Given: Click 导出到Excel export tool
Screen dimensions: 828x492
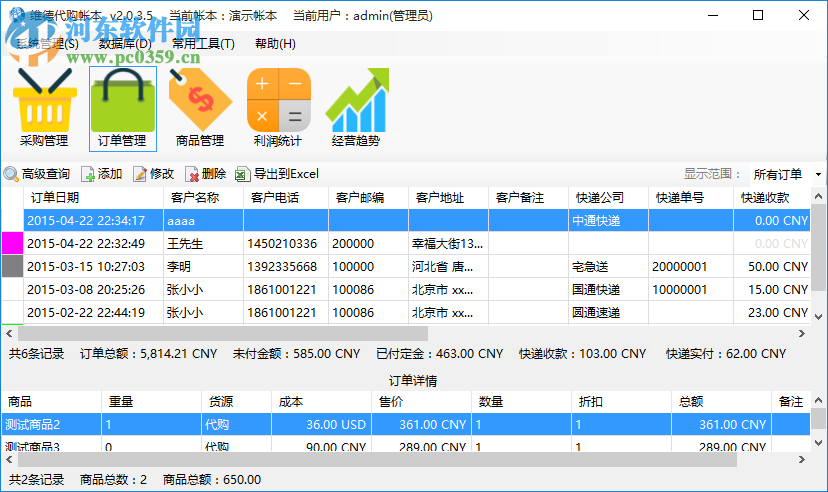Looking at the screenshot, I should point(277,174).
